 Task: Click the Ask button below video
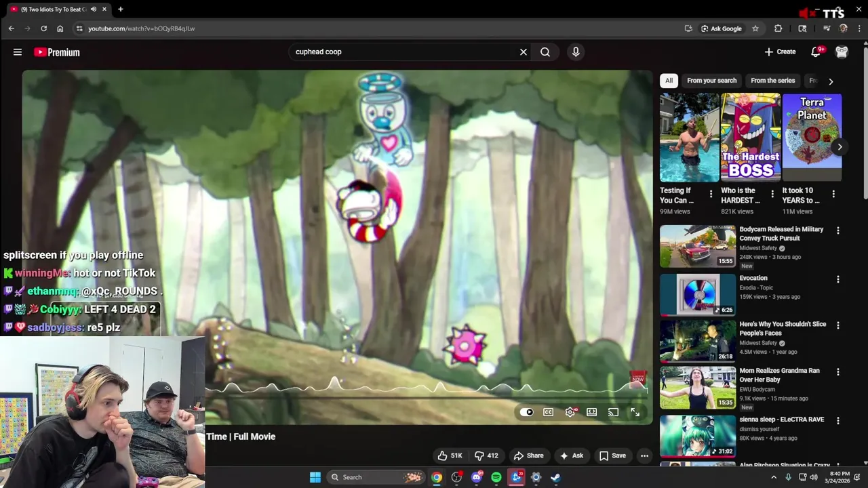tap(571, 455)
